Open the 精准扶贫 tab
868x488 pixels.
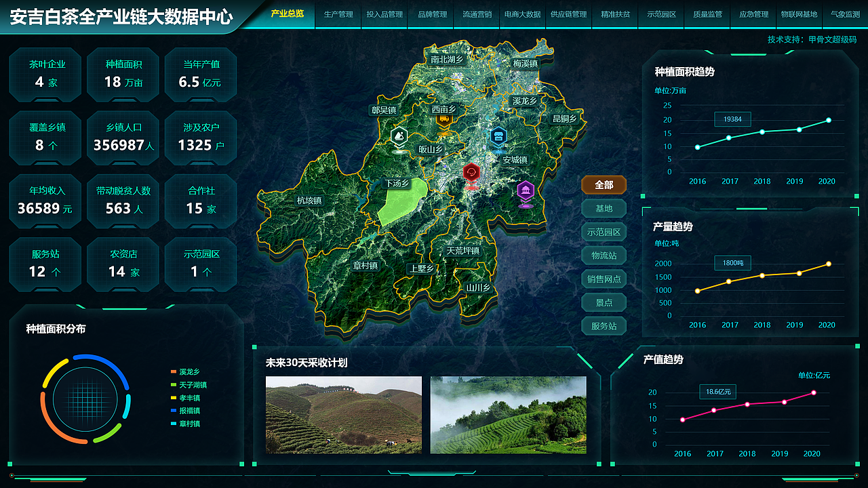tap(615, 14)
